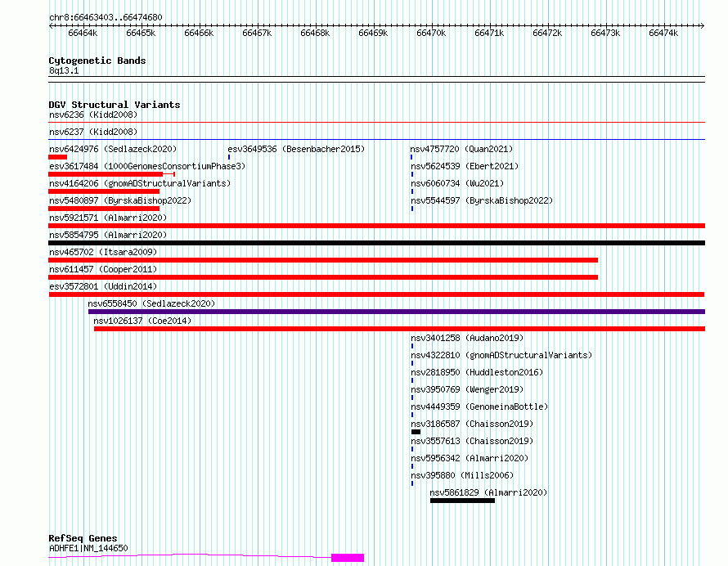The height and width of the screenshot is (566, 728).
Task: Select the purple nsv6558450 variant bar
Action: (x=397, y=312)
